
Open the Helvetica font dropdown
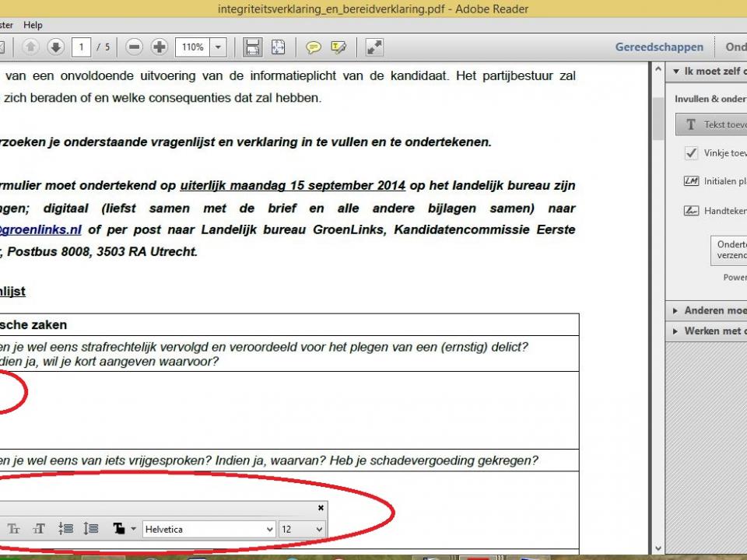pos(269,529)
